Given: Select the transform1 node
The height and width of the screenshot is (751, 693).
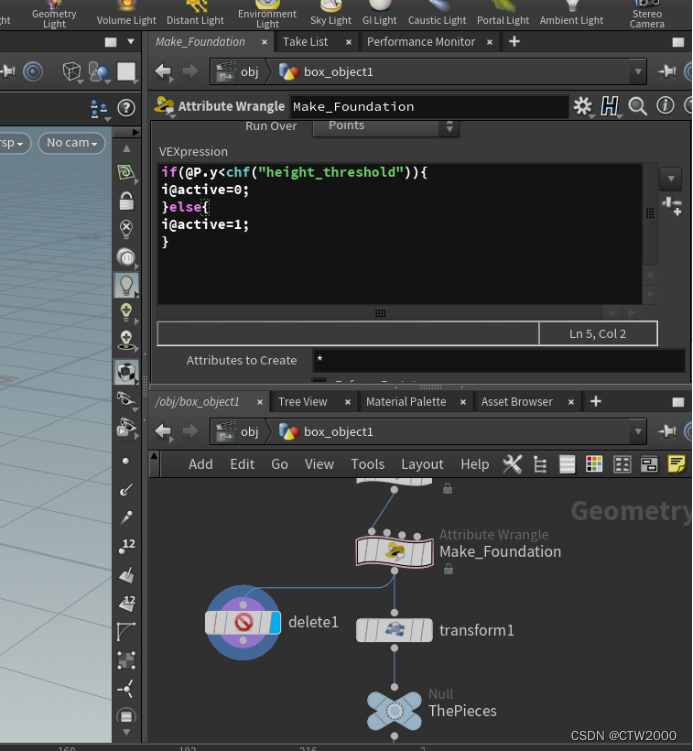Looking at the screenshot, I should point(394,630).
